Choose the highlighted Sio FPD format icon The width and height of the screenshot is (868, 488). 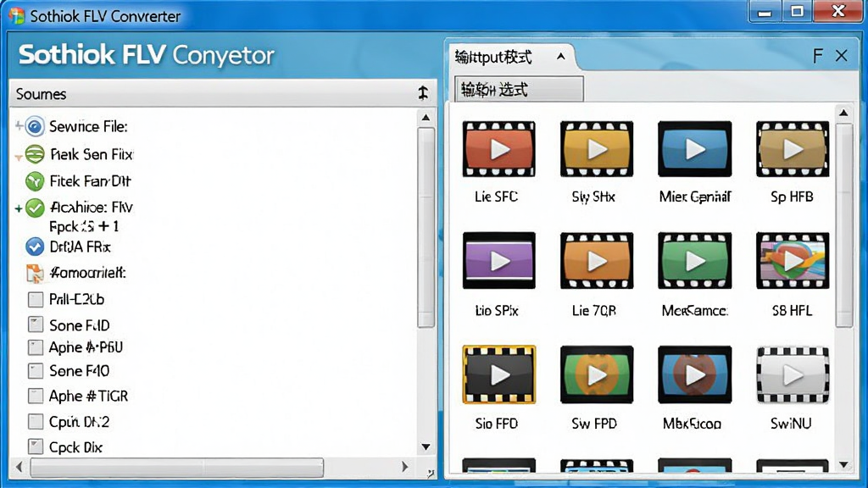pyautogui.click(x=498, y=374)
